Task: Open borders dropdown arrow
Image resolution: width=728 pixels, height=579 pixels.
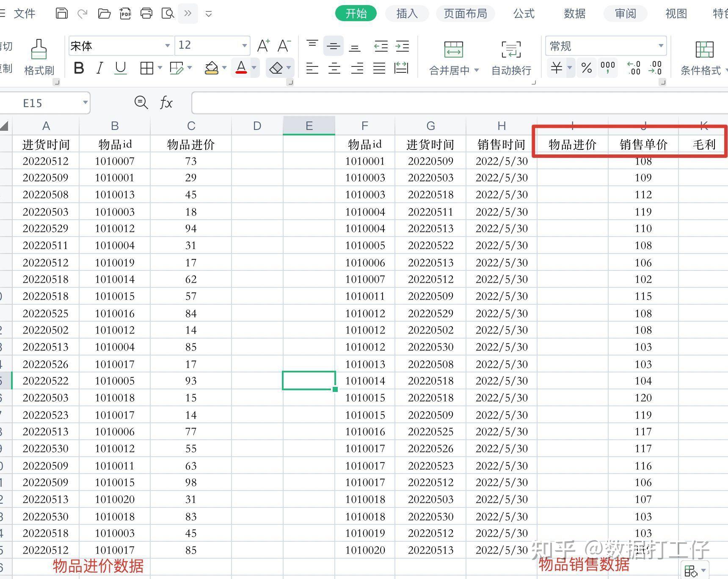Action: pyautogui.click(x=160, y=68)
